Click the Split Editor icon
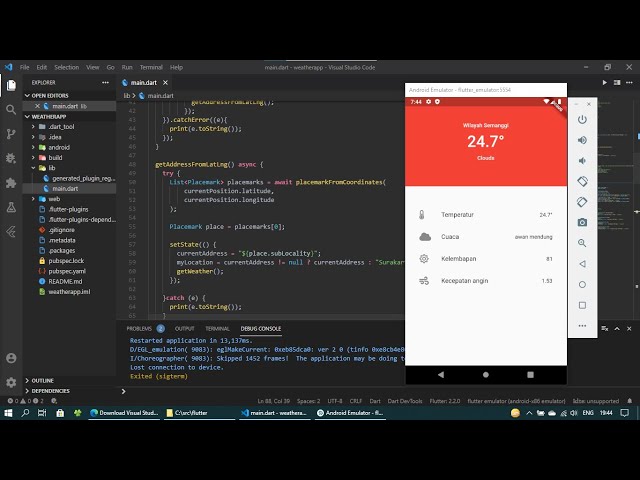The image size is (640, 480). (x=617, y=82)
